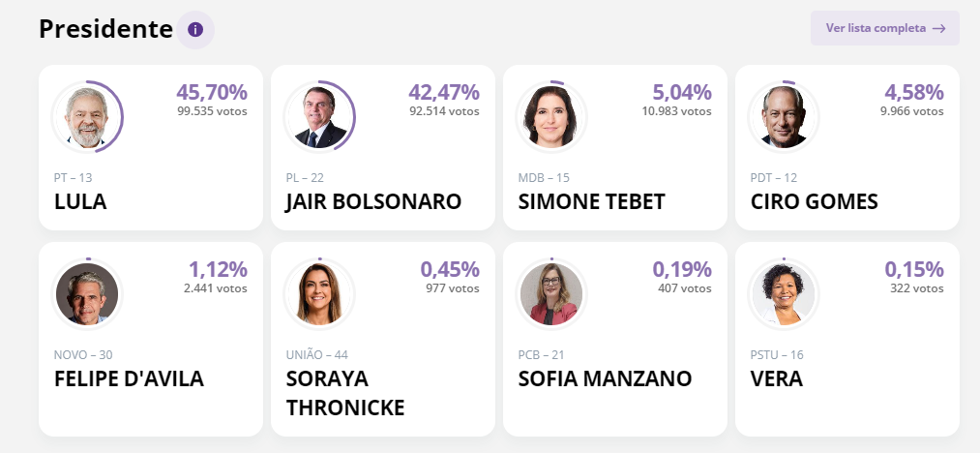Select Sofia Manzano's portrait thumbnail

tap(551, 293)
